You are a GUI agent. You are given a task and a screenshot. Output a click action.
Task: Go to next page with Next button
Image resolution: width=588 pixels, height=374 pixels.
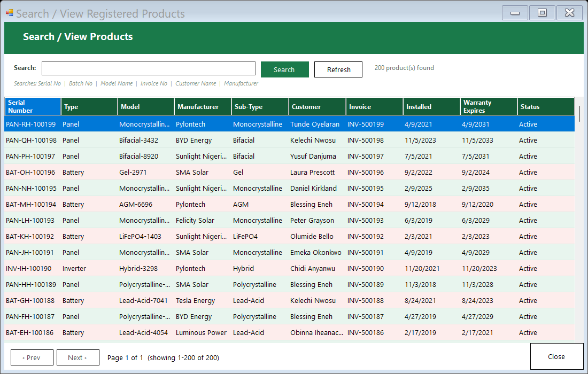point(78,357)
